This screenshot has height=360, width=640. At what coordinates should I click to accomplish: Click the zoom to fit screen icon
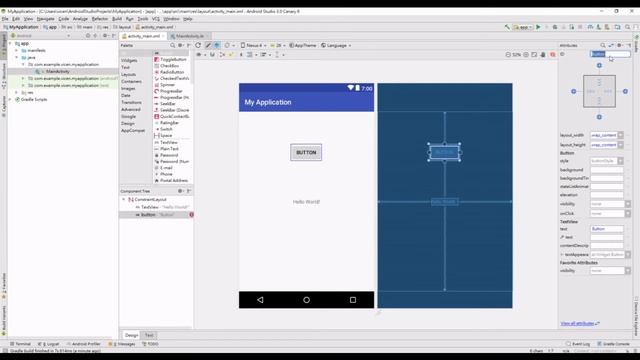pos(534,55)
